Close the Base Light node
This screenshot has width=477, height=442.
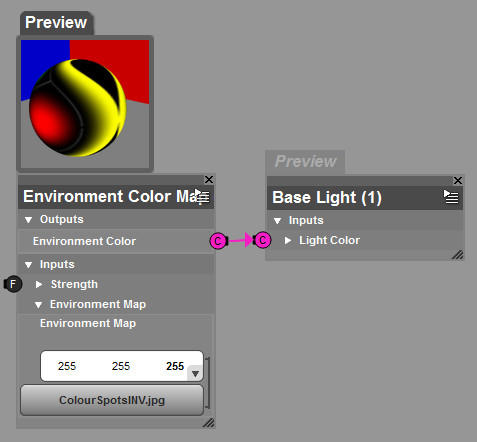pos(458,180)
